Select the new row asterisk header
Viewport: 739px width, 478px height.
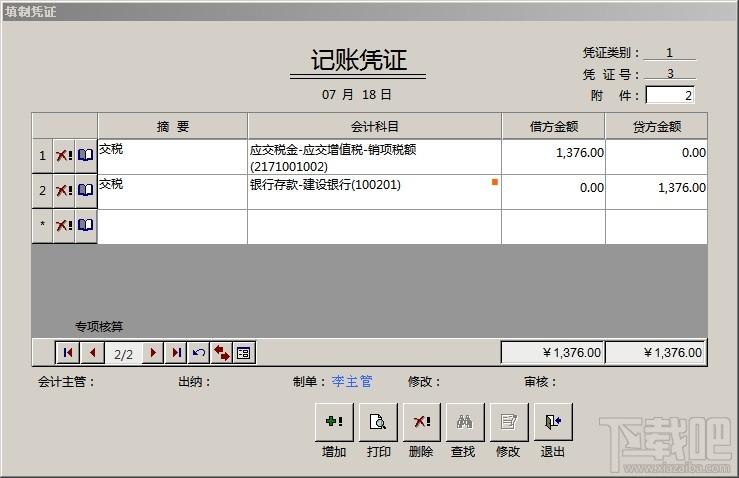[x=42, y=225]
